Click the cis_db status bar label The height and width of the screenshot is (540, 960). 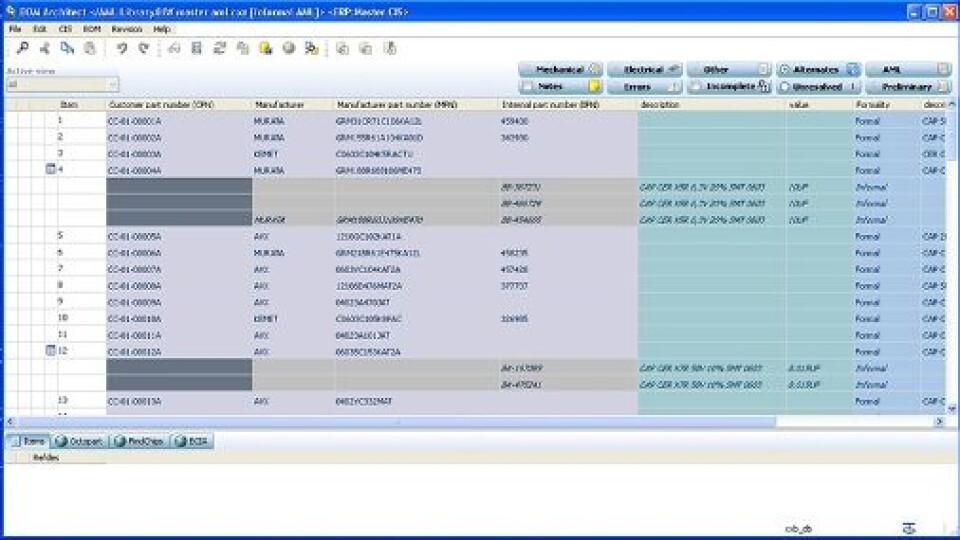(798, 528)
